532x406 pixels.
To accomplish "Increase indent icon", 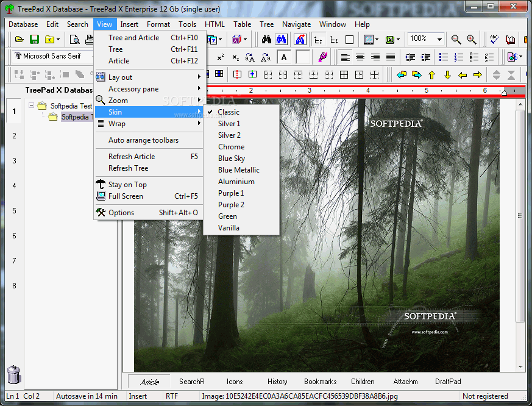I will pyautogui.click(x=425, y=57).
